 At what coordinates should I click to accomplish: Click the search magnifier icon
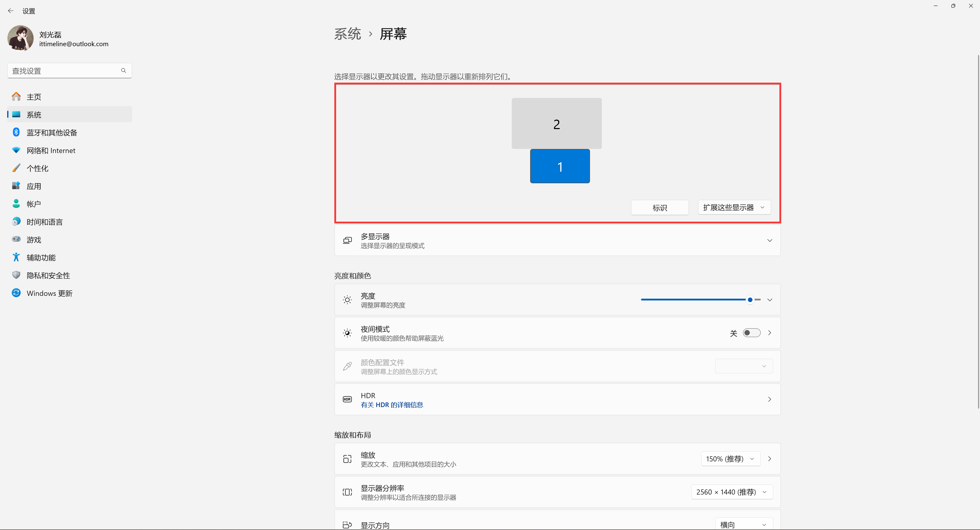pyautogui.click(x=123, y=71)
